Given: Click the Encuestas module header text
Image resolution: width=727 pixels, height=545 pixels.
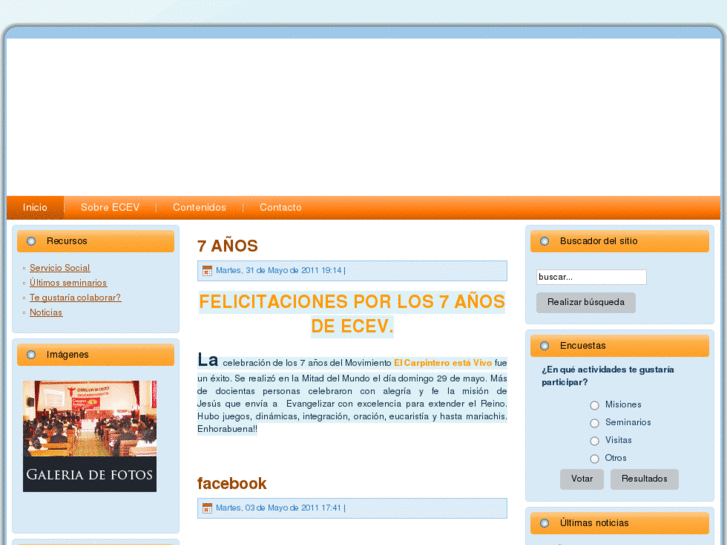Looking at the screenshot, I should pos(583,346).
